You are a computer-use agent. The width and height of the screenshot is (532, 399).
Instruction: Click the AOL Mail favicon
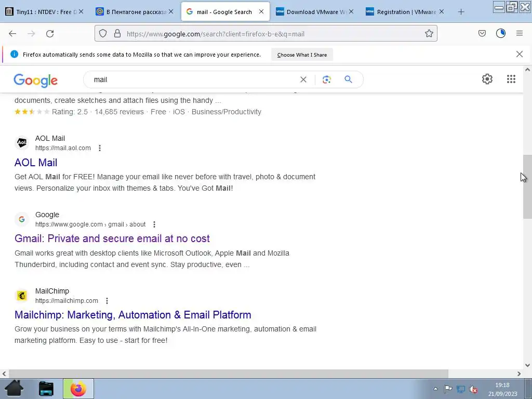[x=22, y=143]
